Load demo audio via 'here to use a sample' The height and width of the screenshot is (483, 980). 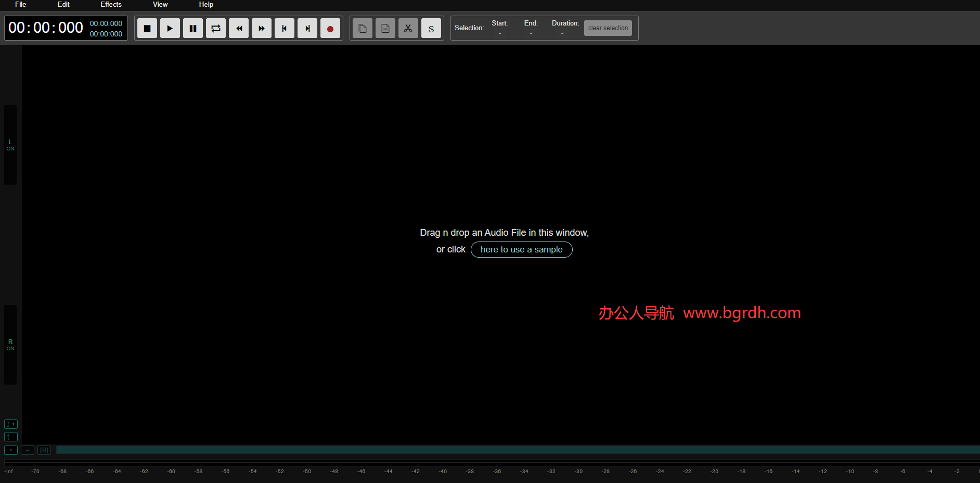point(521,249)
